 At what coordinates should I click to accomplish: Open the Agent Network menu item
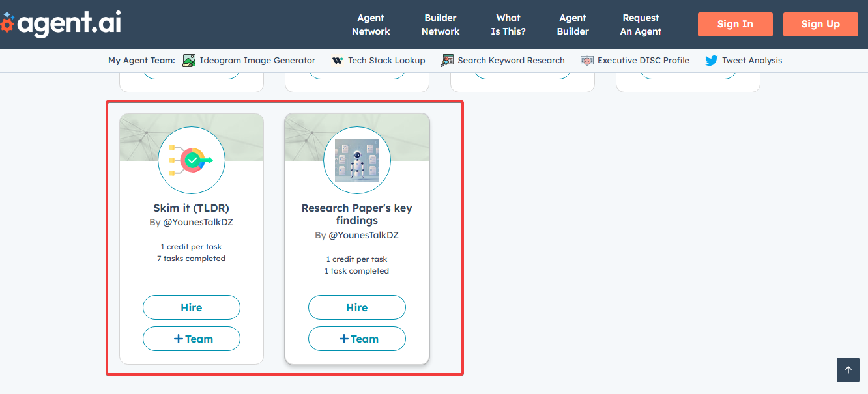click(x=371, y=24)
